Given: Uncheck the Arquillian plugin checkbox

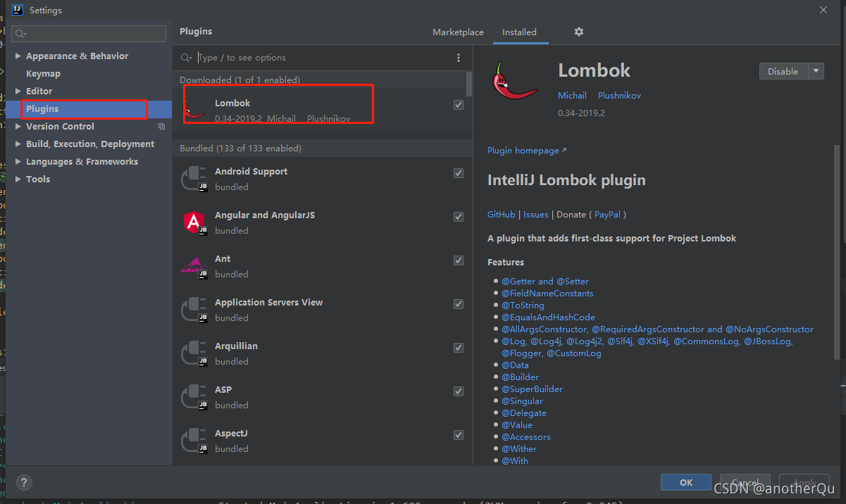Looking at the screenshot, I should click(x=459, y=348).
